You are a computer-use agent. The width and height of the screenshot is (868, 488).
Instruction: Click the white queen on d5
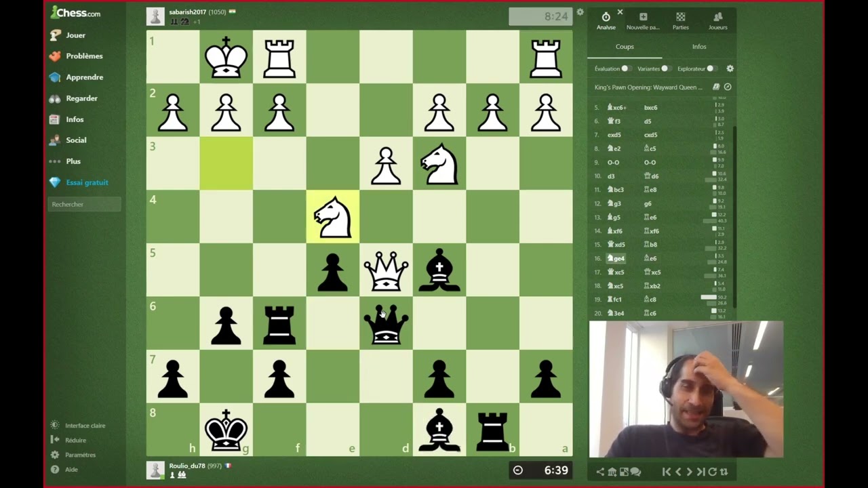[x=386, y=270]
